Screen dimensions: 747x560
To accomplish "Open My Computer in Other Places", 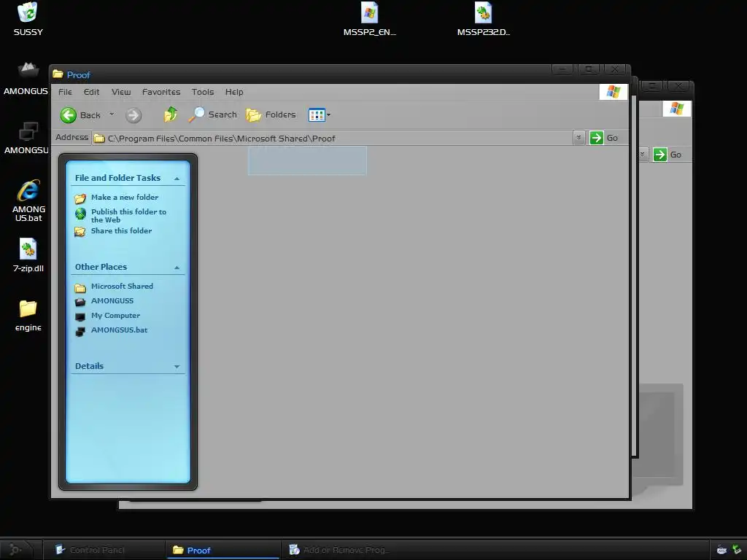I will (x=116, y=315).
